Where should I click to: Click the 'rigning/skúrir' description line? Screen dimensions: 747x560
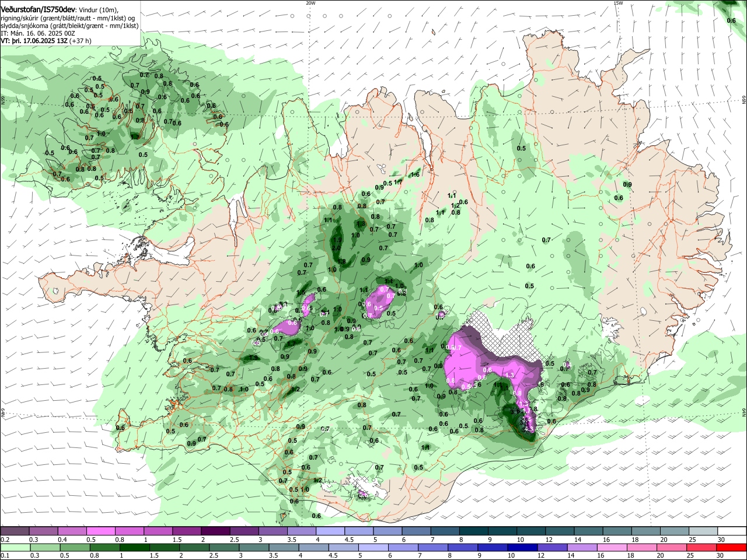click(x=68, y=17)
